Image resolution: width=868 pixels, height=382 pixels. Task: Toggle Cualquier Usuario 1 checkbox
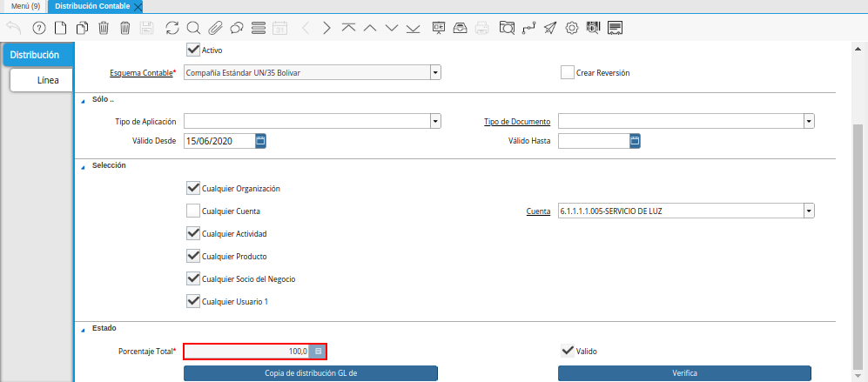tap(193, 302)
